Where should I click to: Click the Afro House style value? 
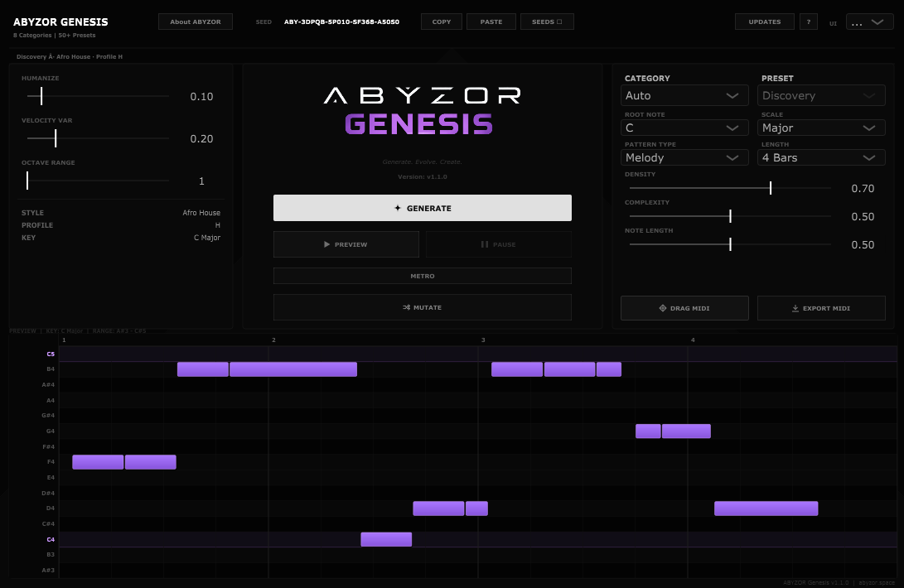(x=201, y=213)
